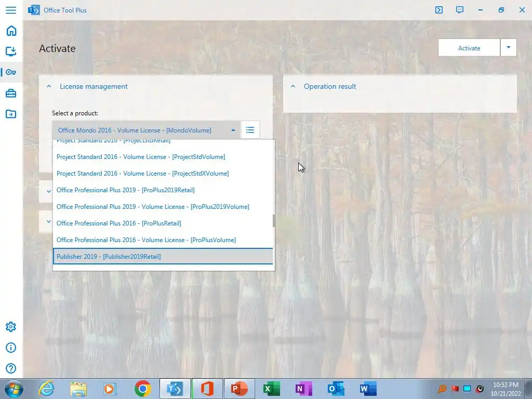Open the command console icon in title bar
This screenshot has height=399, width=532.
click(x=439, y=10)
